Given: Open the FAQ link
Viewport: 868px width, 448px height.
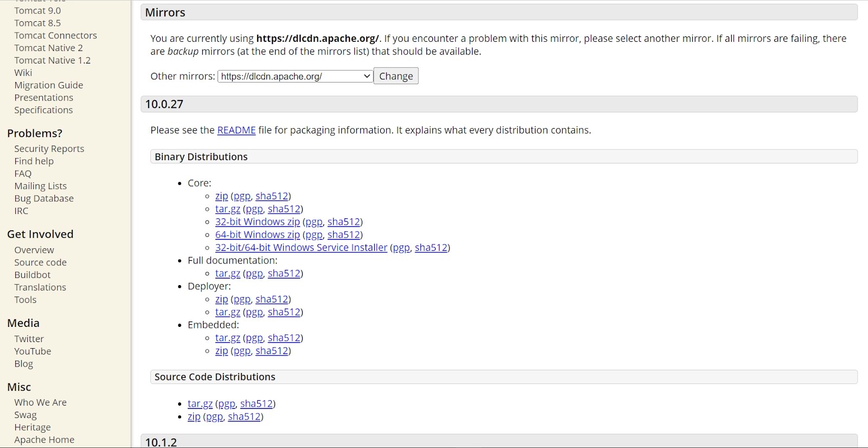Looking at the screenshot, I should 23,174.
